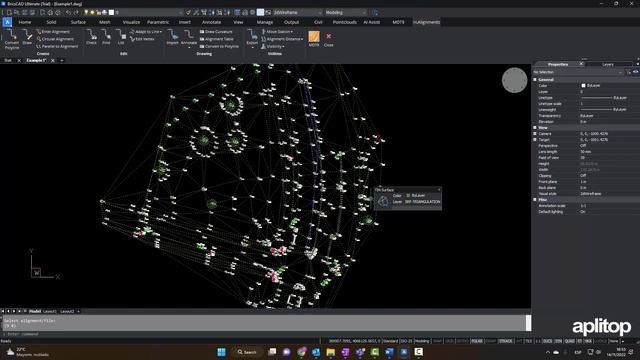Click the Check alignment icon
The width and height of the screenshot is (640, 360).
[91, 38]
